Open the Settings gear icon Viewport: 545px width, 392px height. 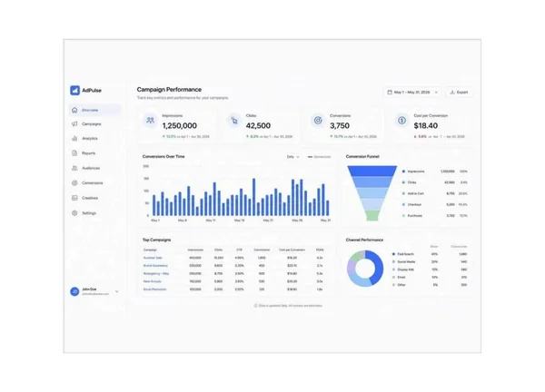(x=74, y=213)
